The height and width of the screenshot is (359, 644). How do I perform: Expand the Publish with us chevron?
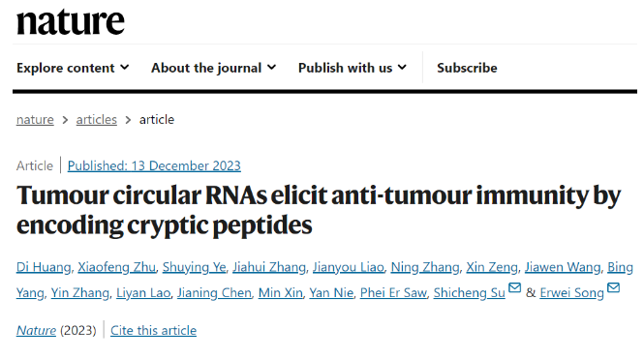[402, 68]
